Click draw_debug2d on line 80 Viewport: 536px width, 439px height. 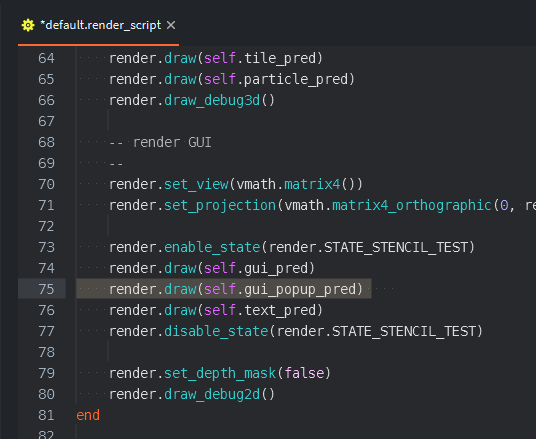pyautogui.click(x=212, y=394)
